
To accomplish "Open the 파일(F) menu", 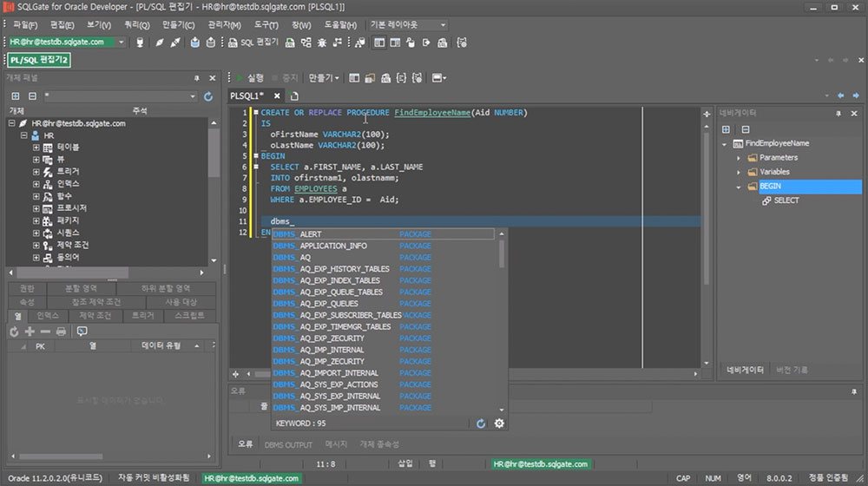I will [x=25, y=25].
